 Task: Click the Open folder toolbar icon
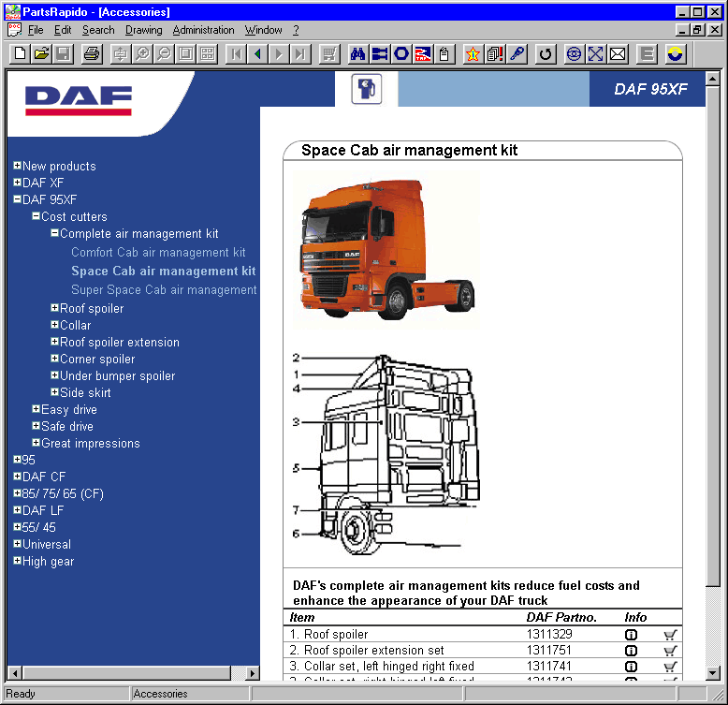41,54
